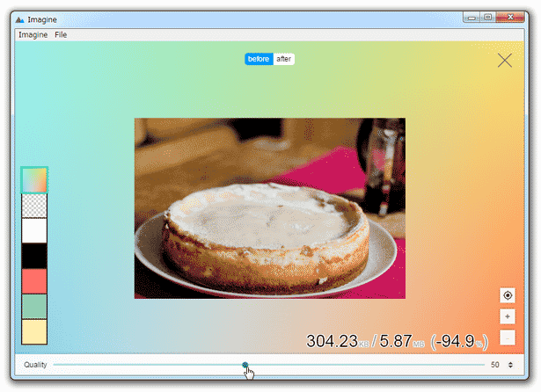The width and height of the screenshot is (541, 392).
Task: Switch preview to before
Action: coord(259,59)
